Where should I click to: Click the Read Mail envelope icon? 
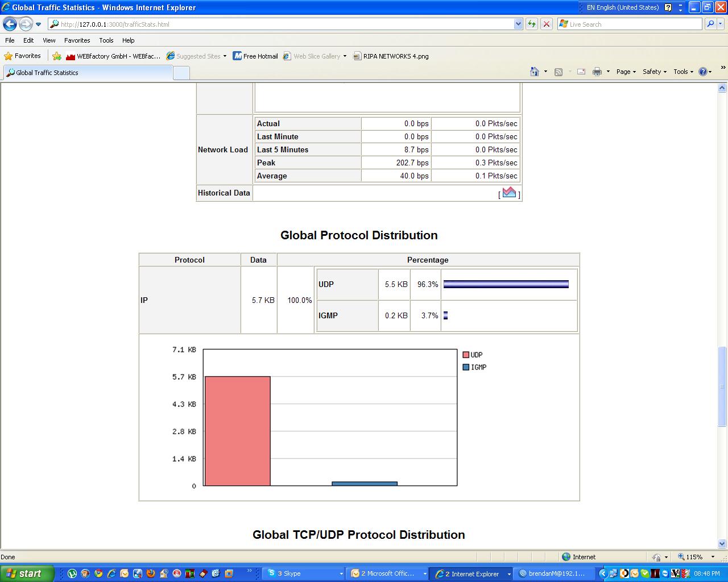click(x=581, y=72)
